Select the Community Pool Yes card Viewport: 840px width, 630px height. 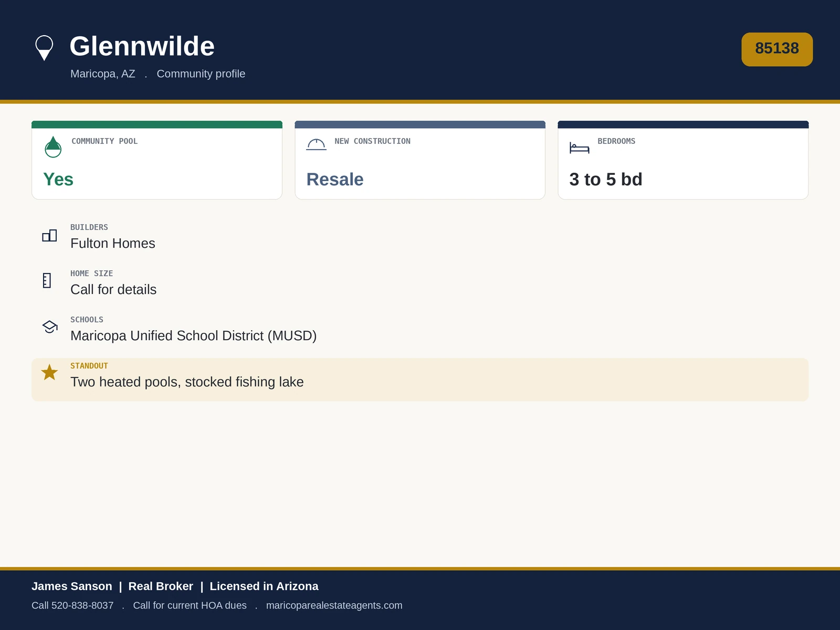pos(157,160)
